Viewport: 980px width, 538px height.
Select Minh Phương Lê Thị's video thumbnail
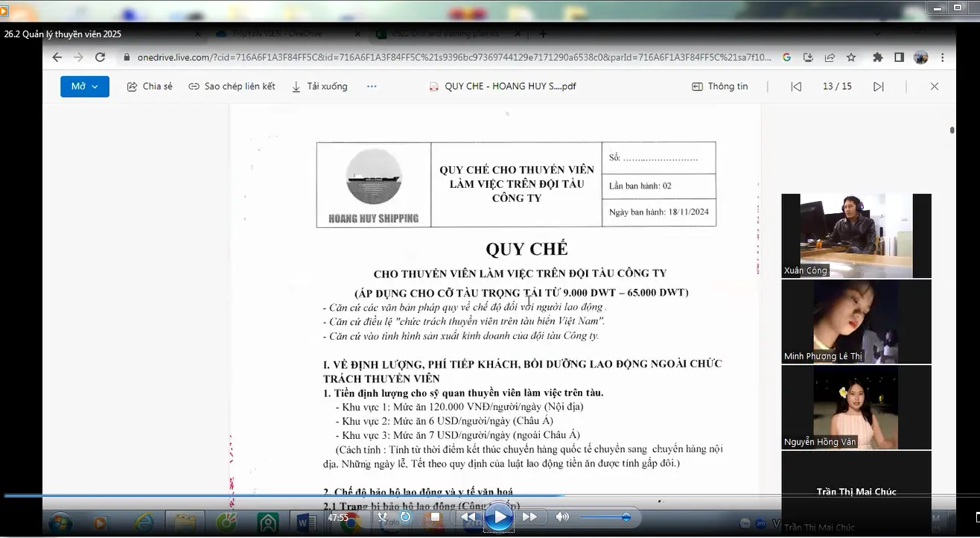[x=856, y=321]
